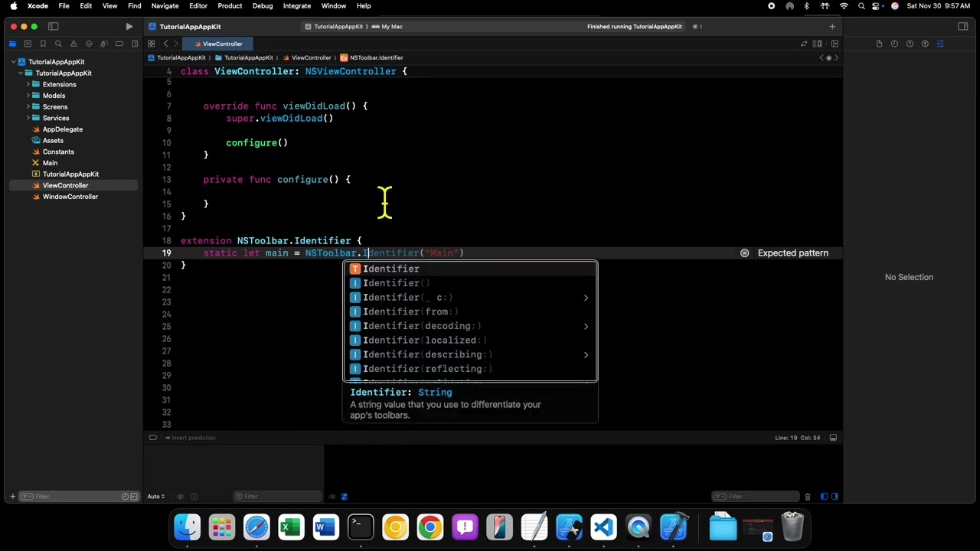Image resolution: width=980 pixels, height=551 pixels.
Task: Open the Breakpoint navigator icon
Action: tap(119, 44)
